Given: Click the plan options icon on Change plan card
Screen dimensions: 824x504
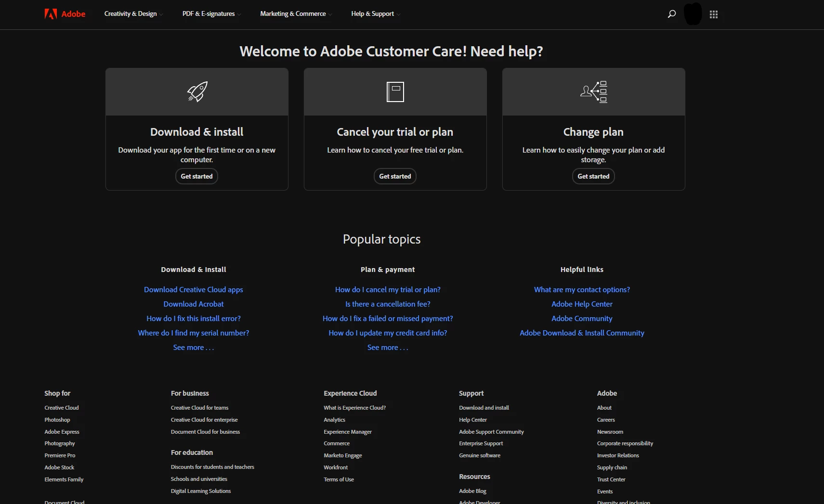Looking at the screenshot, I should pyautogui.click(x=594, y=91).
